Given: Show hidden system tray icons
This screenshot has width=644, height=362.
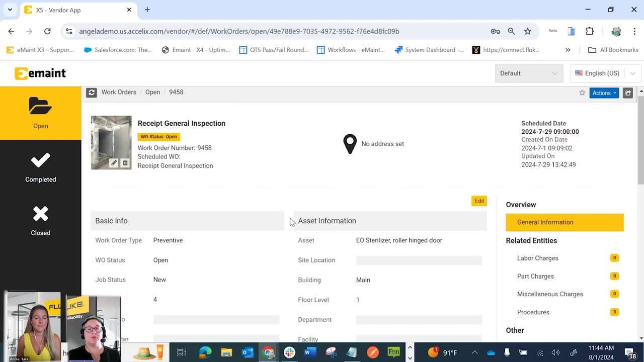Looking at the screenshot, I should click(474, 352).
